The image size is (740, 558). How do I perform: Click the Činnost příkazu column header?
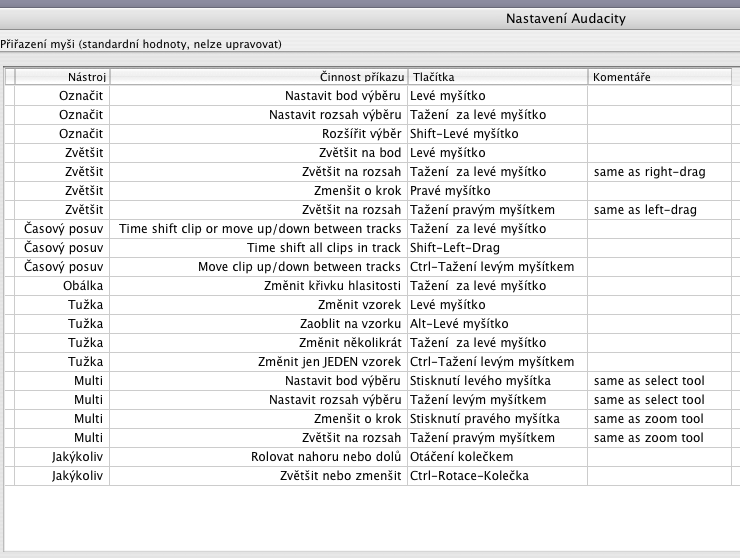(259, 77)
